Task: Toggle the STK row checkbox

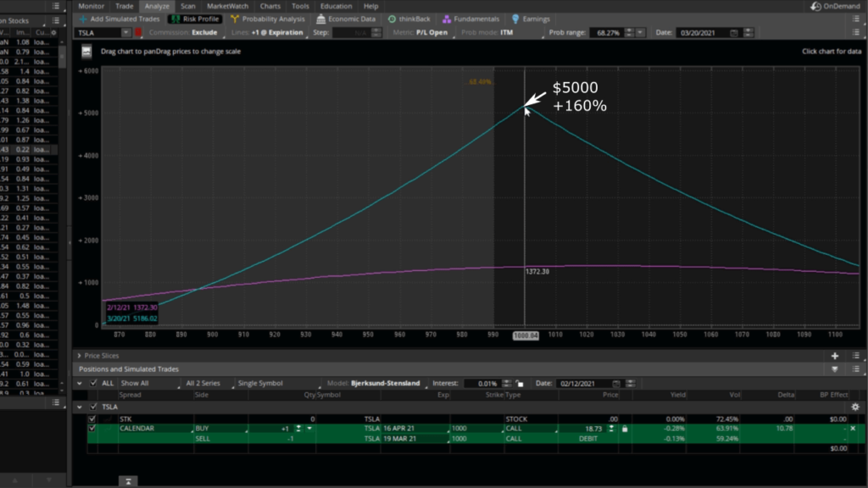Action: 92,419
